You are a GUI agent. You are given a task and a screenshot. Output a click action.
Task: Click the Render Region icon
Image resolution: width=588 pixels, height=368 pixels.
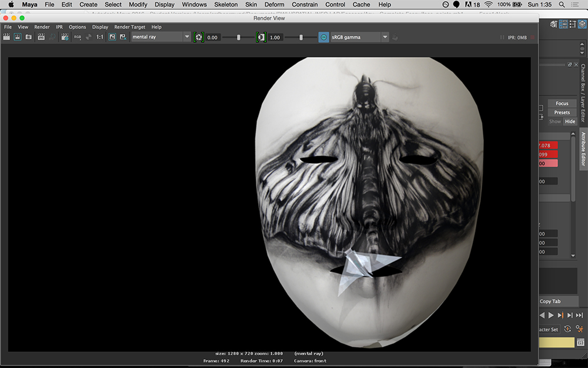[x=18, y=37]
